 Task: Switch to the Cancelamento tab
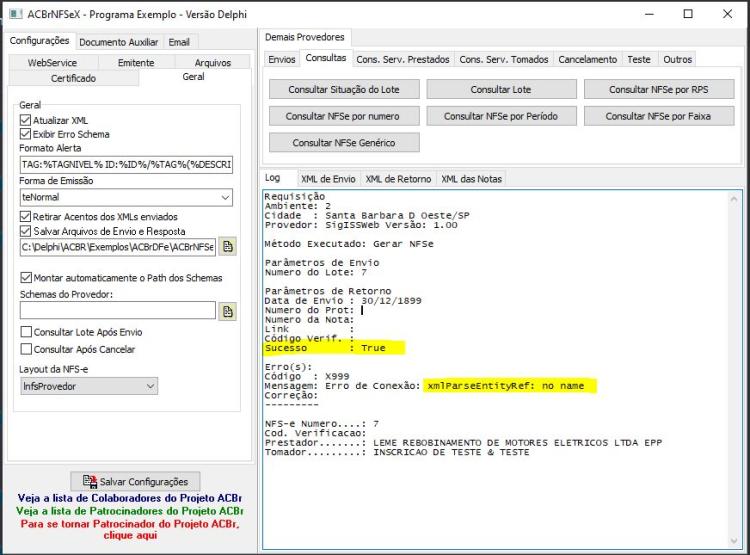(x=587, y=59)
